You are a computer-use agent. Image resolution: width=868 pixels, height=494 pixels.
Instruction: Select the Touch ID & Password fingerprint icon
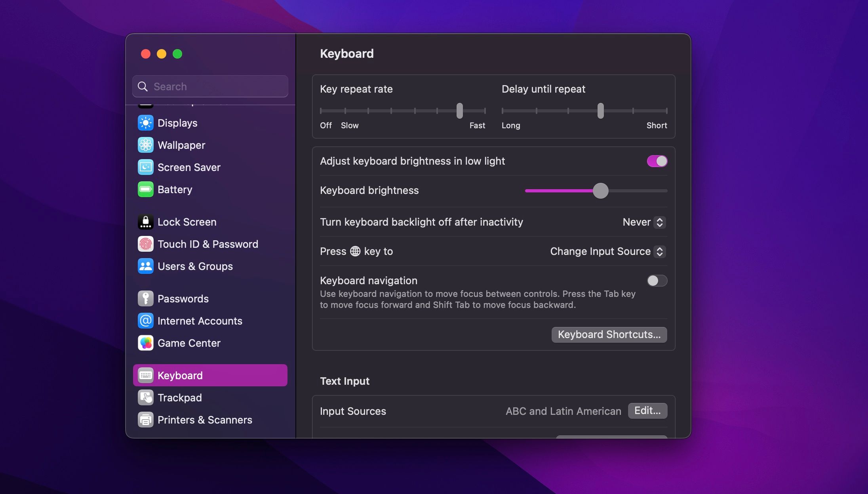(146, 244)
